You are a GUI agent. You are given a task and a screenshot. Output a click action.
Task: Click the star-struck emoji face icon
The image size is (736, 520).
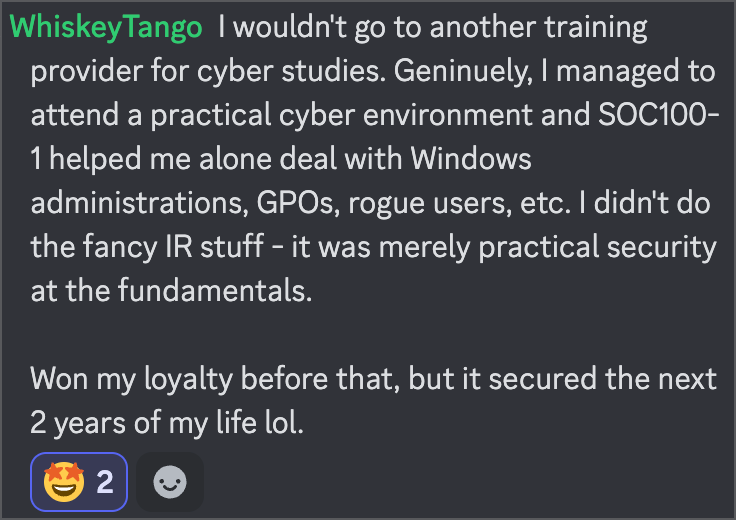62,483
